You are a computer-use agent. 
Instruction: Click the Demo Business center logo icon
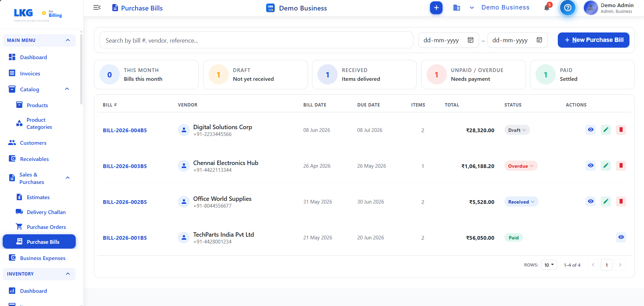pyautogui.click(x=270, y=8)
